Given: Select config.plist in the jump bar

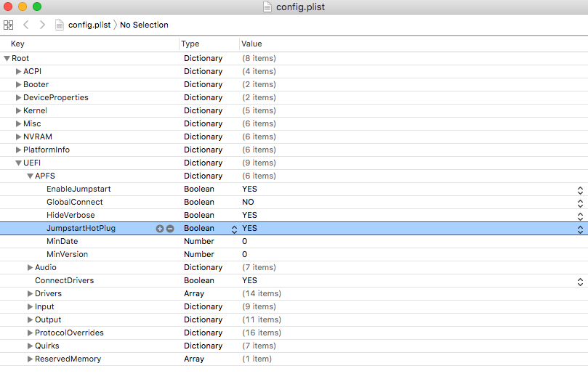Looking at the screenshot, I should pos(89,25).
